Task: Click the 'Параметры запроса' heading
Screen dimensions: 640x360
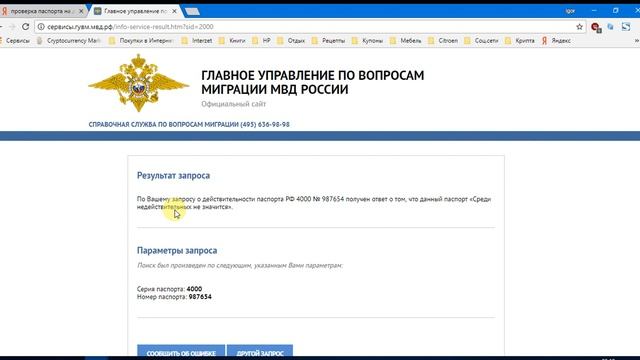Action: pyautogui.click(x=177, y=250)
